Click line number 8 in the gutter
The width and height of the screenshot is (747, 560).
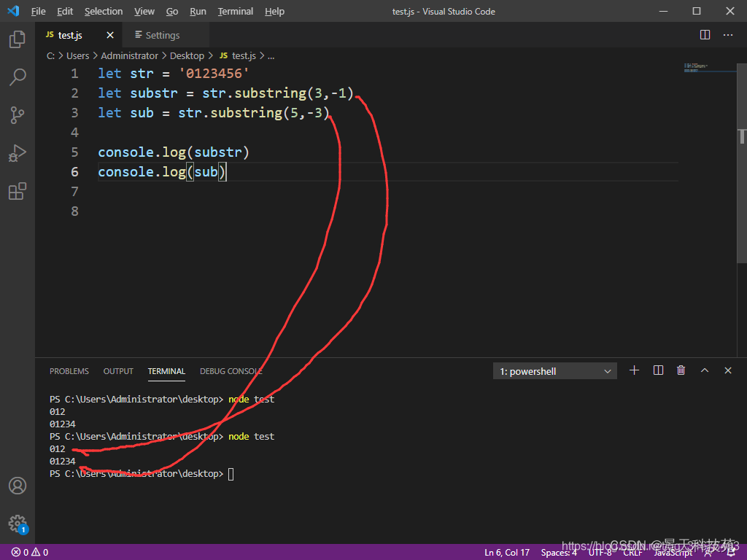click(74, 211)
